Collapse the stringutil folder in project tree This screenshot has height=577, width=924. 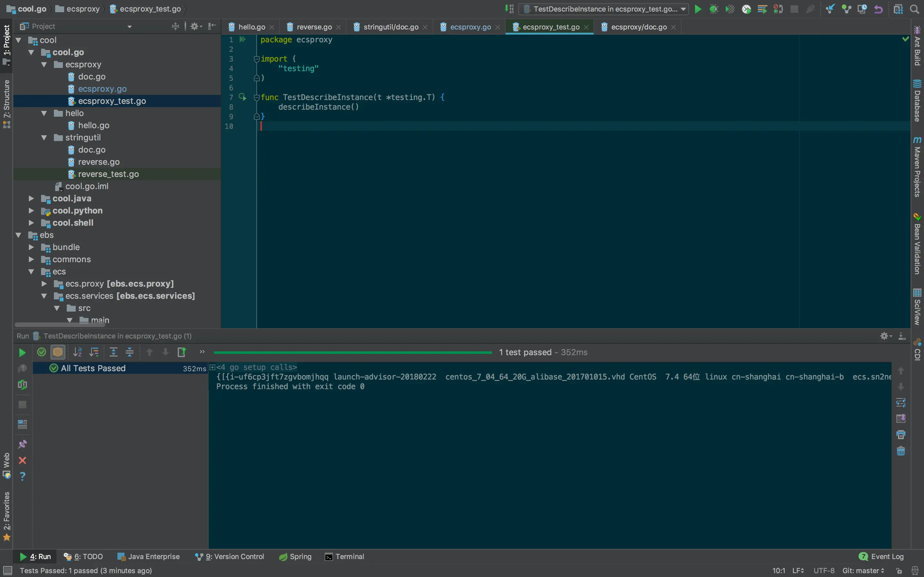tap(44, 138)
